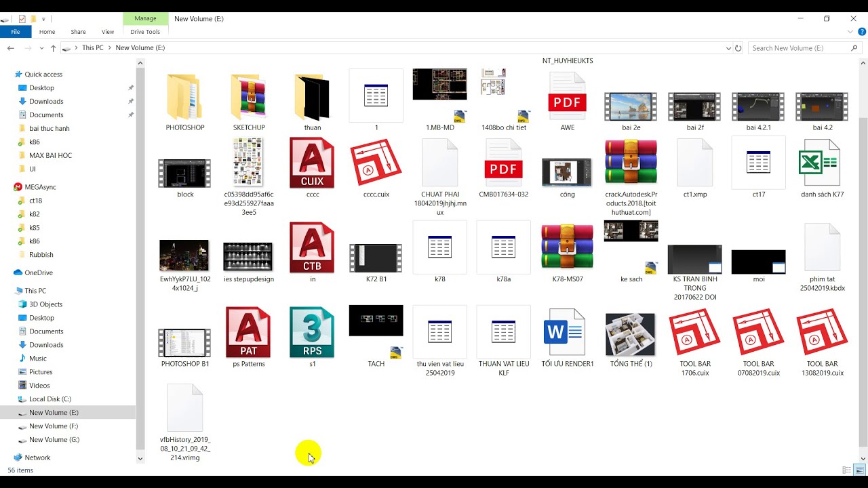The image size is (868, 488).
Task: Open the Drive Tools tab
Action: pos(145,32)
